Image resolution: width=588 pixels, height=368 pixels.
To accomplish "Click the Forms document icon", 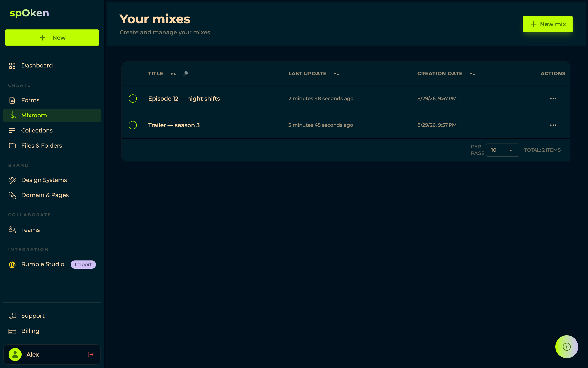I will [x=12, y=100].
